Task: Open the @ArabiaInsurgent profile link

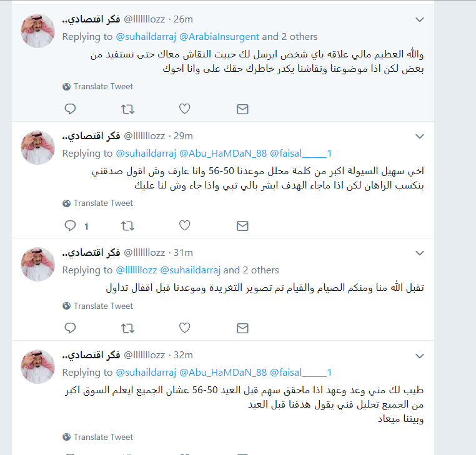Action: (219, 37)
